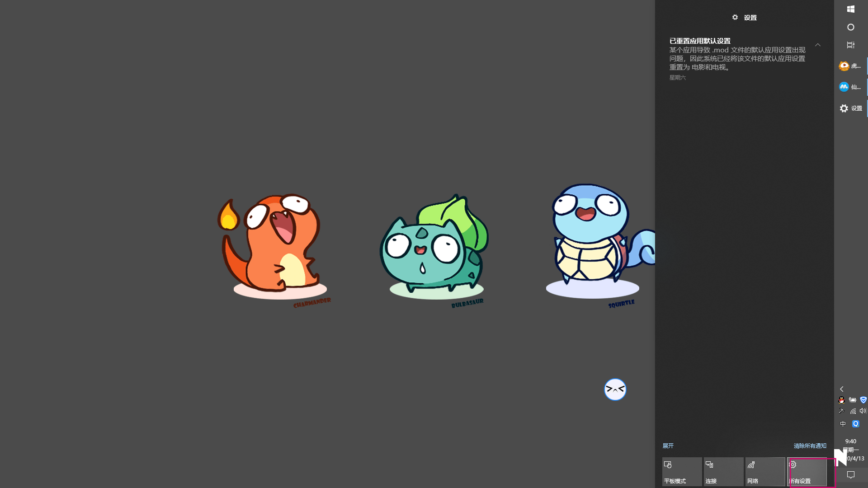Toggle the 连接 connect quick action
The image size is (868, 488).
point(723,472)
